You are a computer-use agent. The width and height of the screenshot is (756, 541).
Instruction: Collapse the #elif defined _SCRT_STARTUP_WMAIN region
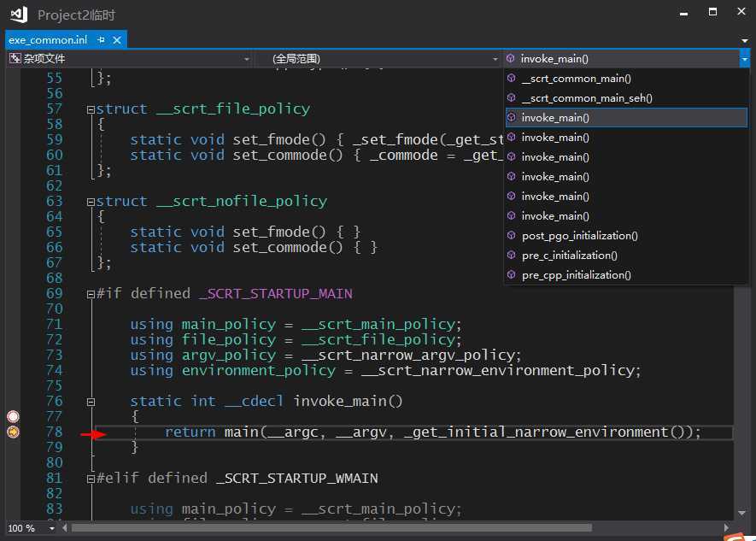[x=91, y=479]
